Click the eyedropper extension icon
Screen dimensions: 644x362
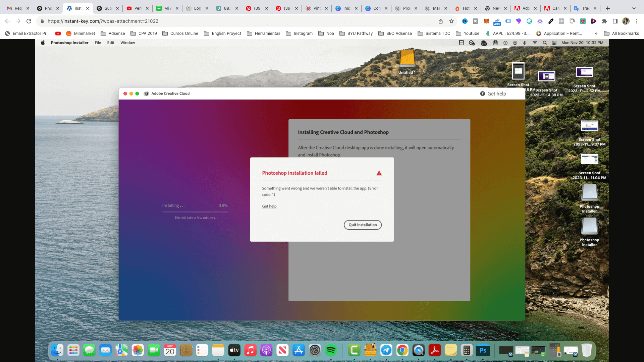(x=551, y=21)
